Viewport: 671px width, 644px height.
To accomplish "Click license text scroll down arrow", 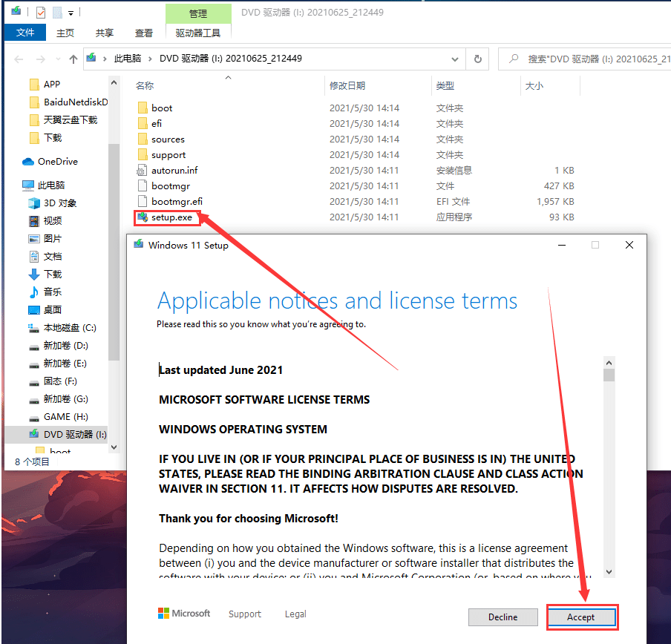I will (x=609, y=572).
